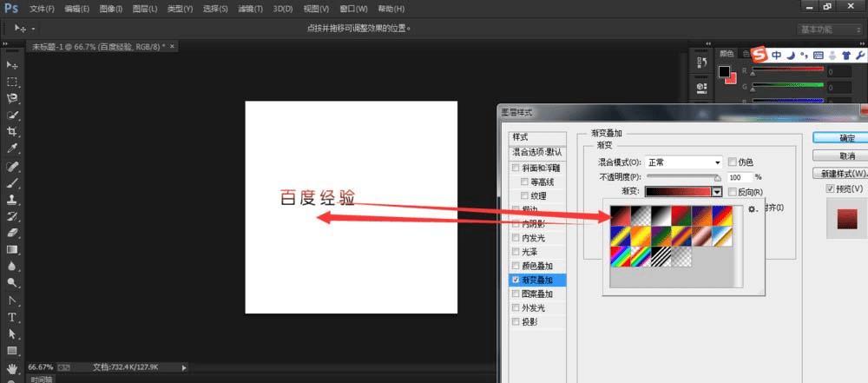Enable the 内阴影 checkbox
The image size is (868, 383).
tap(516, 224)
